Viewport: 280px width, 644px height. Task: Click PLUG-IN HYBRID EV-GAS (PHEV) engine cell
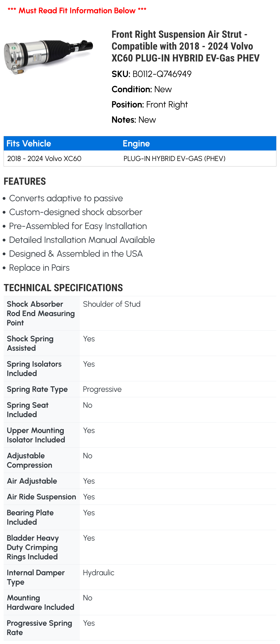[x=174, y=158]
